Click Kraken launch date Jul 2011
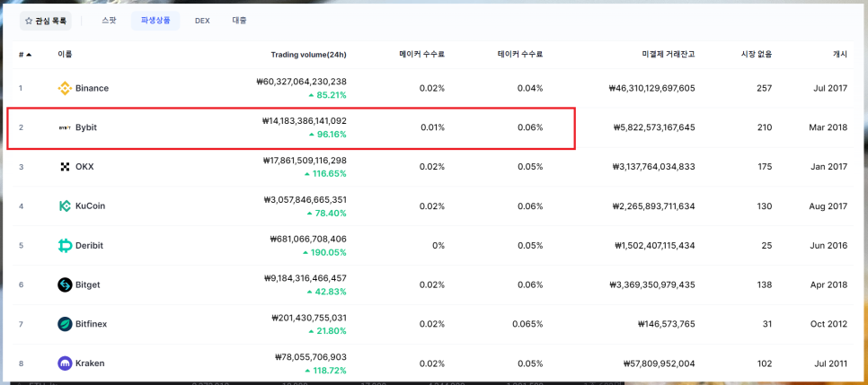Image resolution: width=868 pixels, height=385 pixels. [829, 363]
